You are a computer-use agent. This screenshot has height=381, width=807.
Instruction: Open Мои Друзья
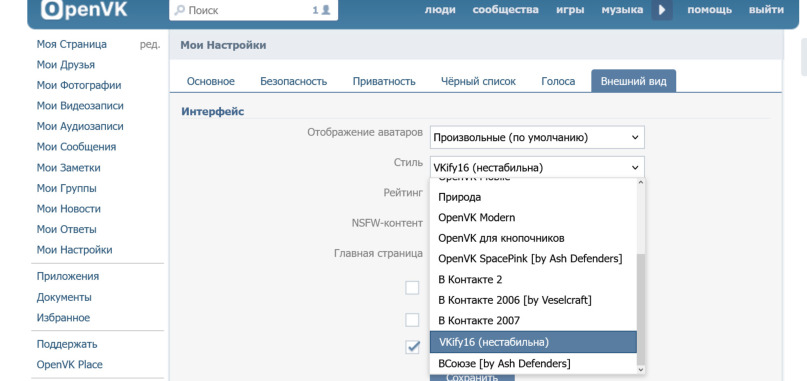pyautogui.click(x=65, y=65)
